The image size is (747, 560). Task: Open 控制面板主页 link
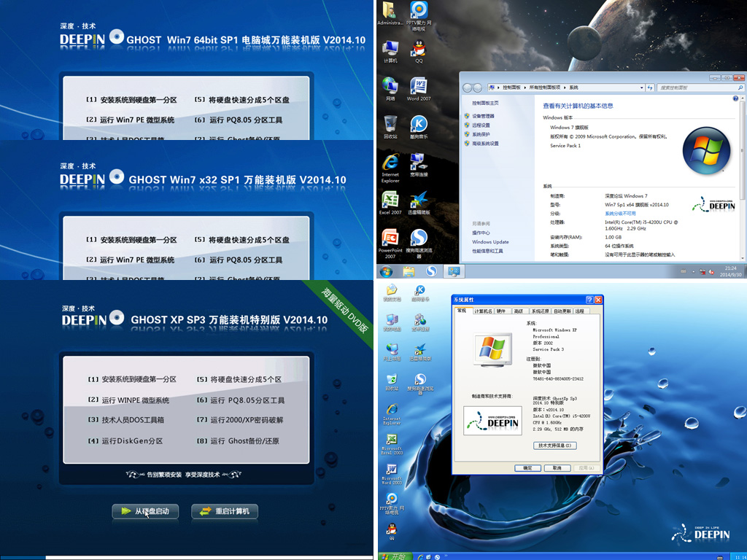coord(485,103)
